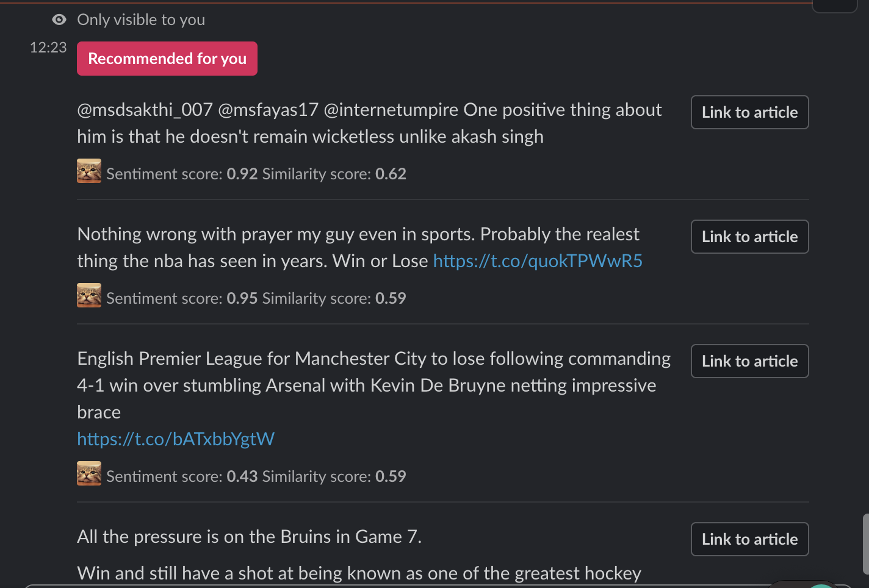This screenshot has height=588, width=869.
Task: Click cat icon next to Sentiment score 0.92
Action: [x=89, y=171]
